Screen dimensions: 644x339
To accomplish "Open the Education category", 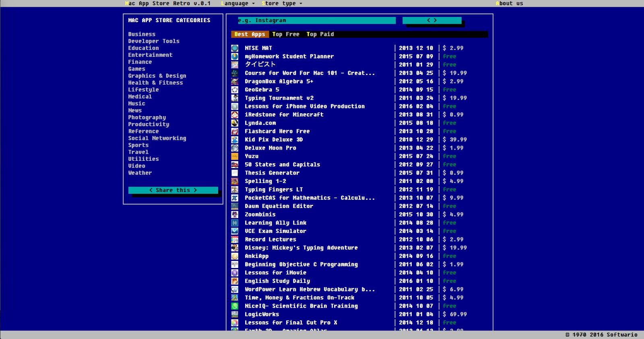I will click(x=143, y=48).
